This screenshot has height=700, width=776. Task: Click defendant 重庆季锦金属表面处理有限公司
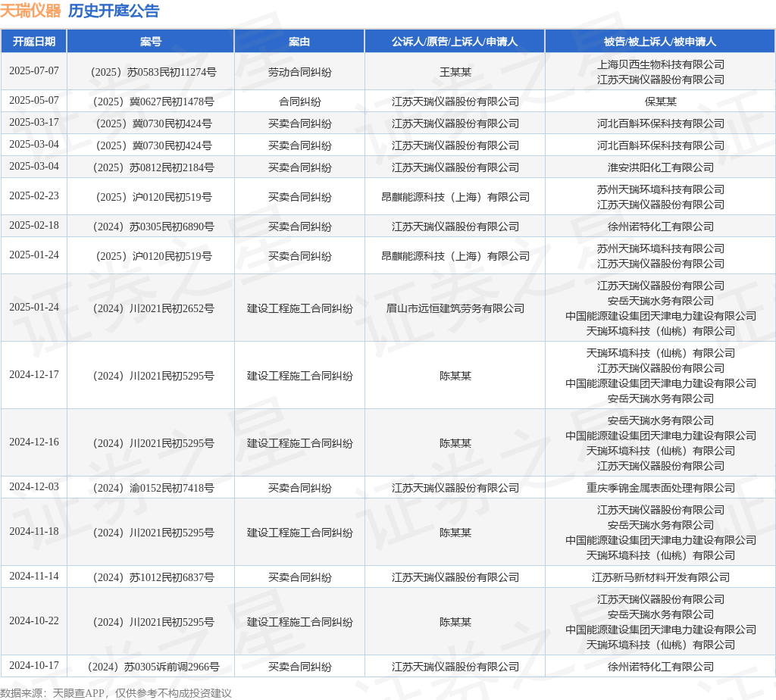(660, 489)
